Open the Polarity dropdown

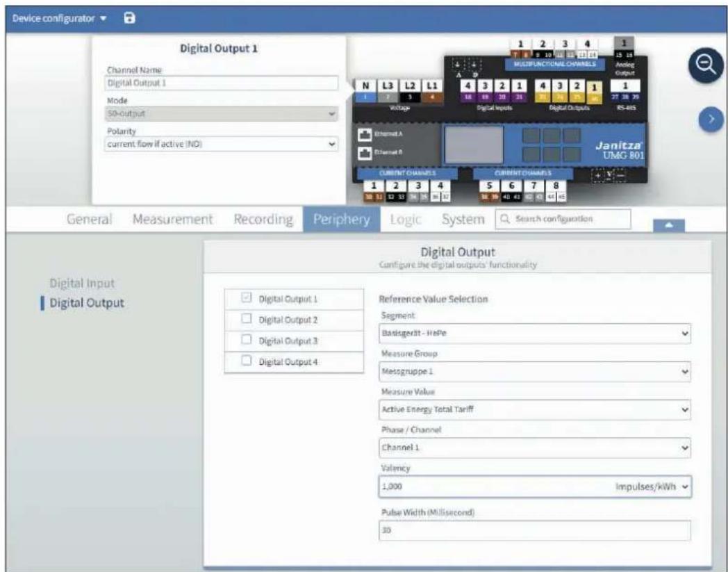pos(222,144)
